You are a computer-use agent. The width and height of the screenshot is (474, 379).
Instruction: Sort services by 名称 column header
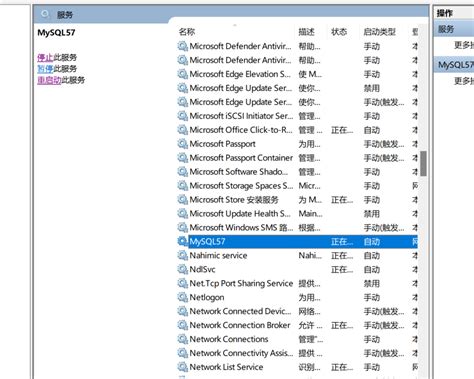click(x=187, y=32)
